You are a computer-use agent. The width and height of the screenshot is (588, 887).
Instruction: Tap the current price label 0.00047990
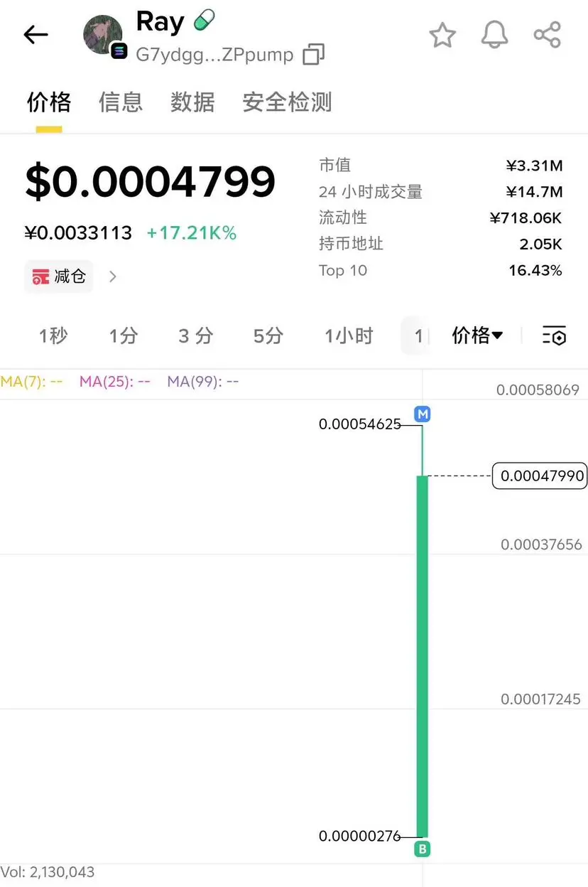(x=540, y=475)
